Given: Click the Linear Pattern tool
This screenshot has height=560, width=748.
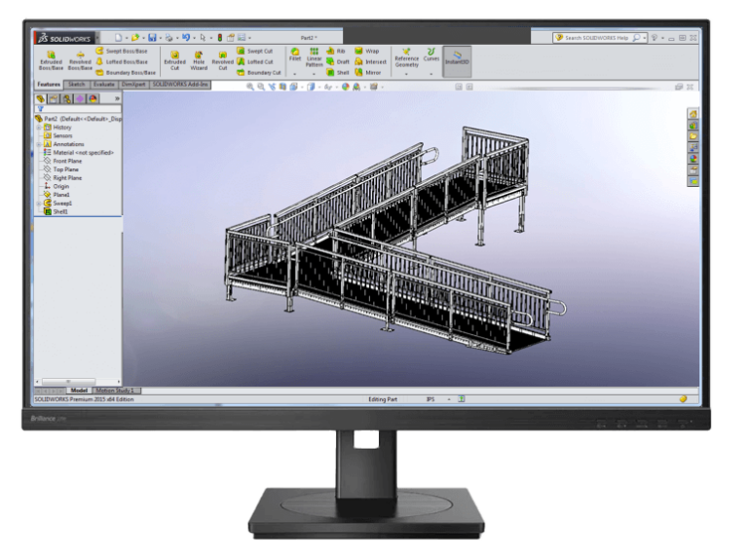Looking at the screenshot, I should [x=314, y=57].
